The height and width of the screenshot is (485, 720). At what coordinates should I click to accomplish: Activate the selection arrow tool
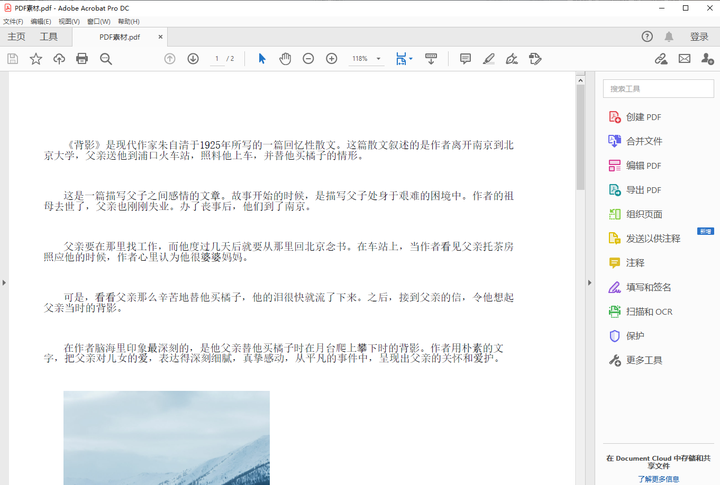click(x=262, y=59)
